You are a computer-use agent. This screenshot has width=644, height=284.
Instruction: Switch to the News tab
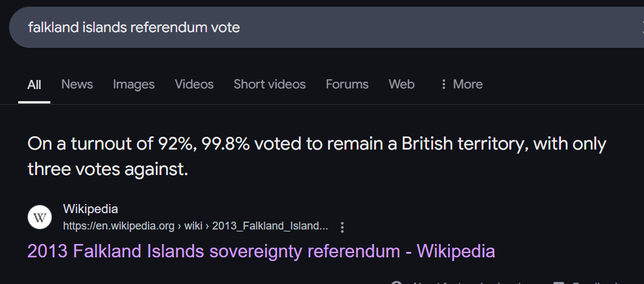pos(77,84)
